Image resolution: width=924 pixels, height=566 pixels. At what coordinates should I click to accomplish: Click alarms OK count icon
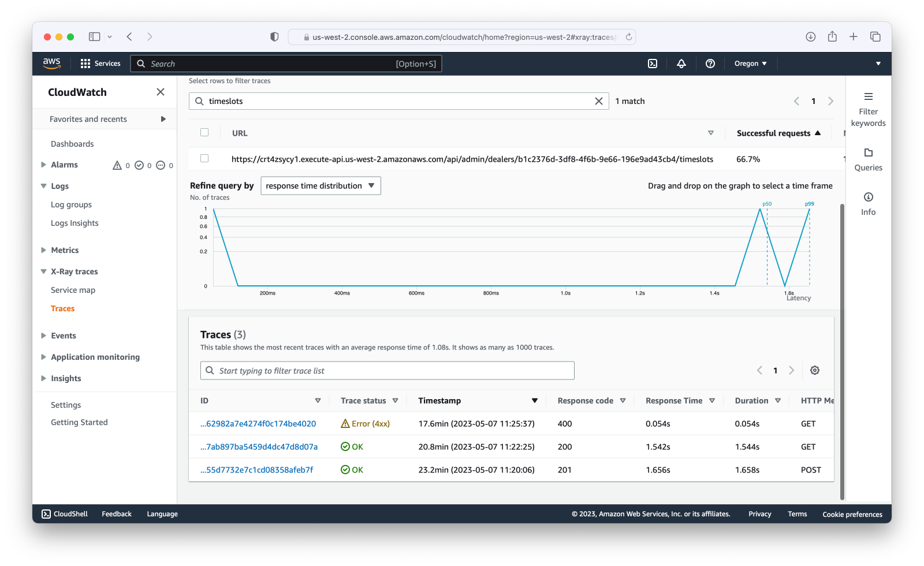(x=139, y=165)
